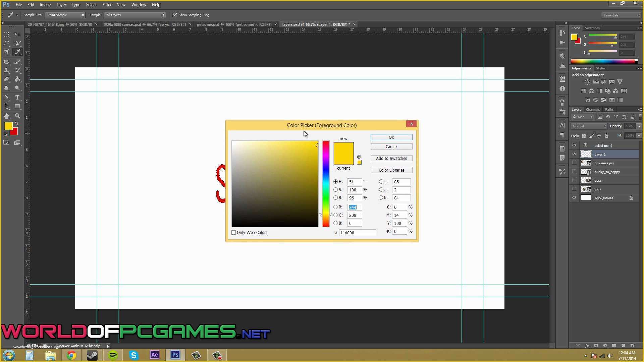Select L lightness radio button
The image size is (644, 362).
[381, 181]
